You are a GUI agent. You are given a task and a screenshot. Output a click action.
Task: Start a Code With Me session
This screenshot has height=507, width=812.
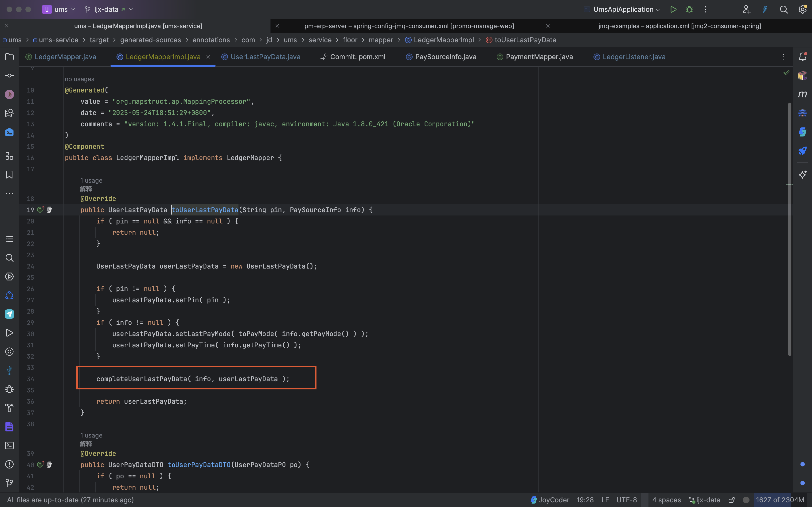(747, 9)
